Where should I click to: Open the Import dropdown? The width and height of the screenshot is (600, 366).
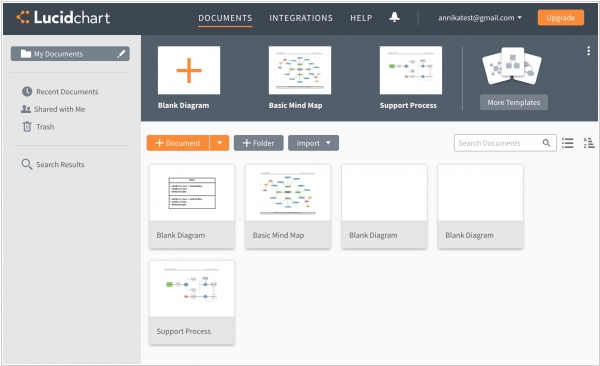(313, 143)
